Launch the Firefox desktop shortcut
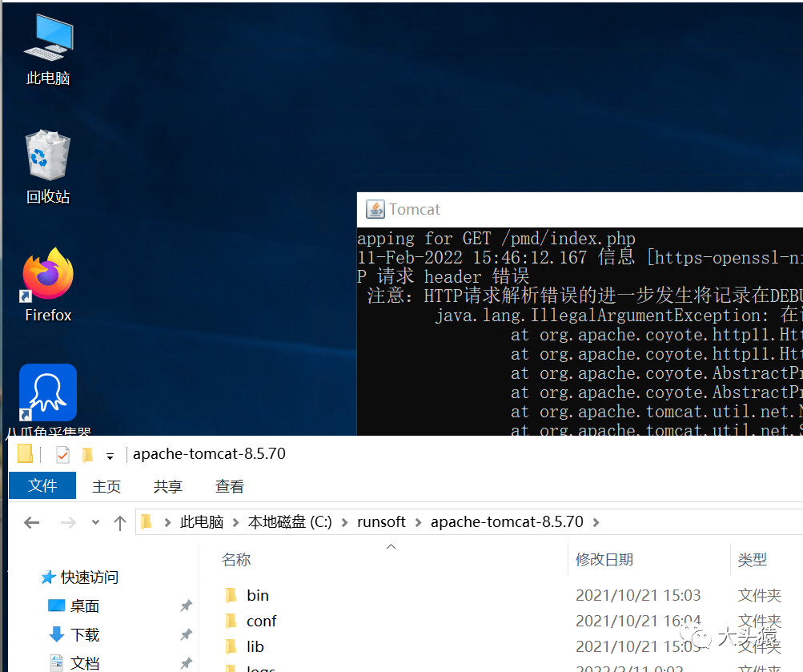 [x=48, y=285]
